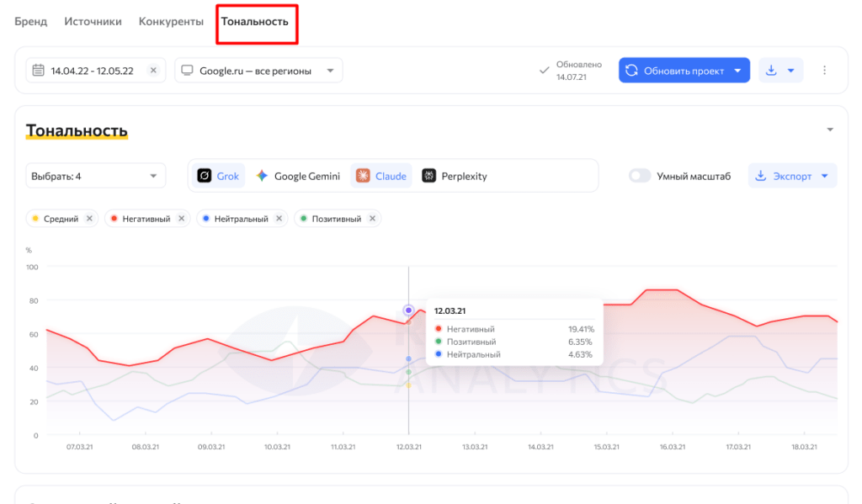Select the Perplexity logo icon
The image size is (862, 504).
pyautogui.click(x=429, y=176)
